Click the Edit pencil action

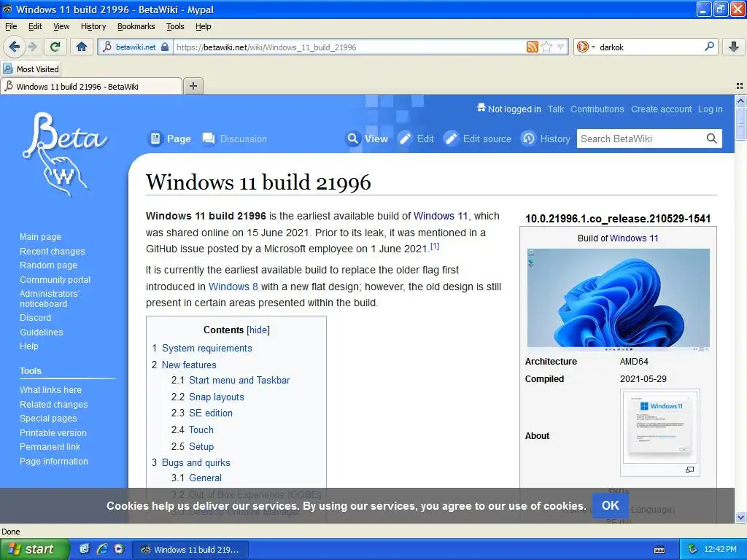coord(417,139)
